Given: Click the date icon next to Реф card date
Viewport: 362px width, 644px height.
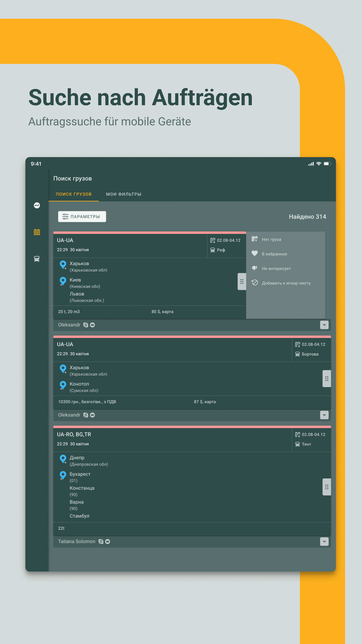Looking at the screenshot, I should click(213, 240).
